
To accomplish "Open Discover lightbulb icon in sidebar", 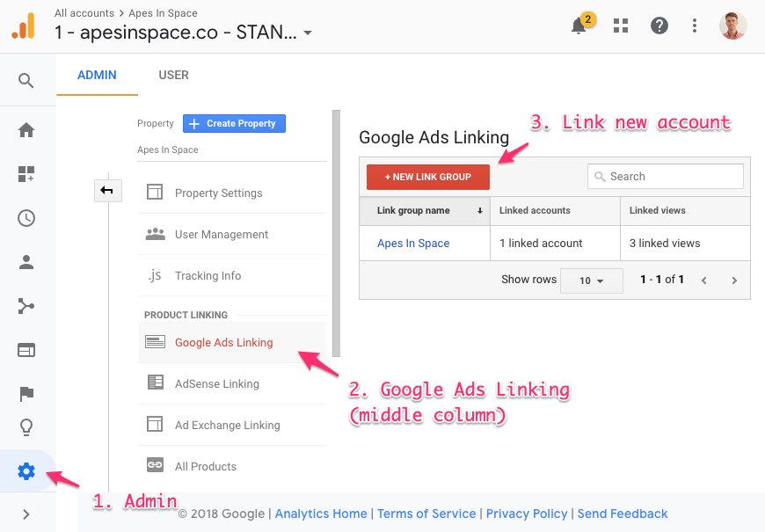I will point(26,427).
